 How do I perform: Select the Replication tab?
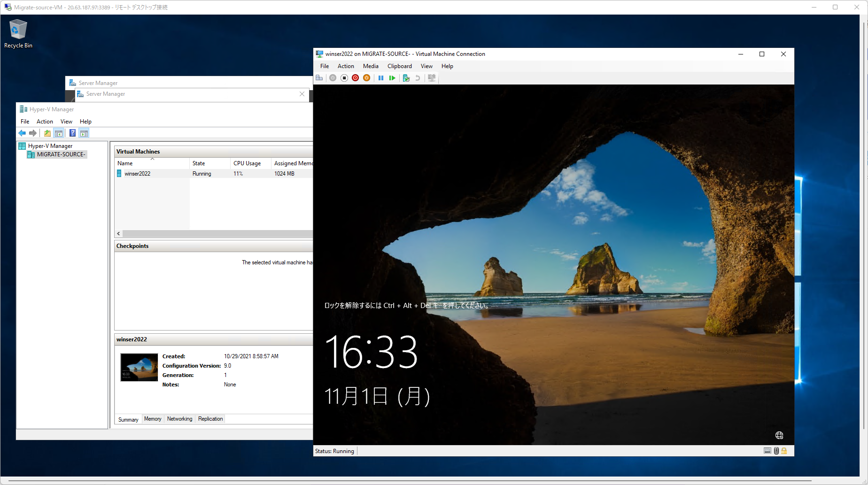point(210,419)
